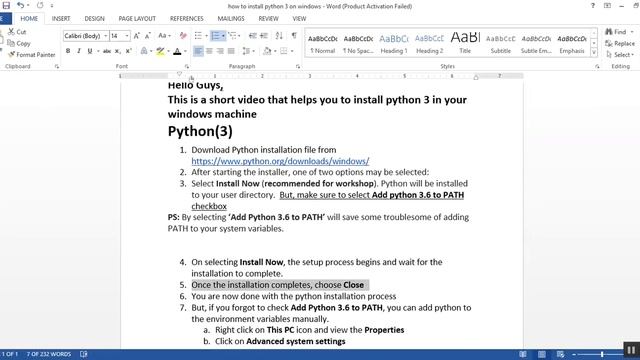Apply the Subtitle style
Image resolution: width=640 pixels, height=360 pixels.
pyautogui.click(x=501, y=43)
